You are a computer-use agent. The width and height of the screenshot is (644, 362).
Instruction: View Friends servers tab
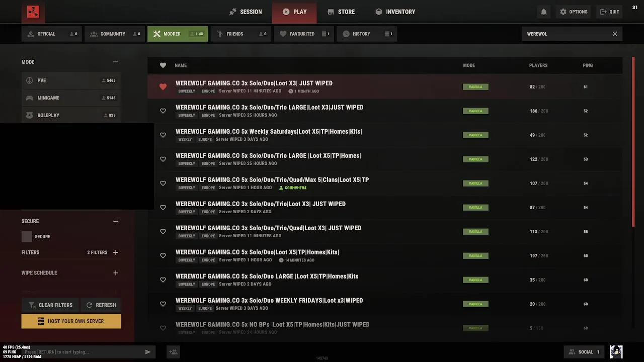[x=240, y=34]
